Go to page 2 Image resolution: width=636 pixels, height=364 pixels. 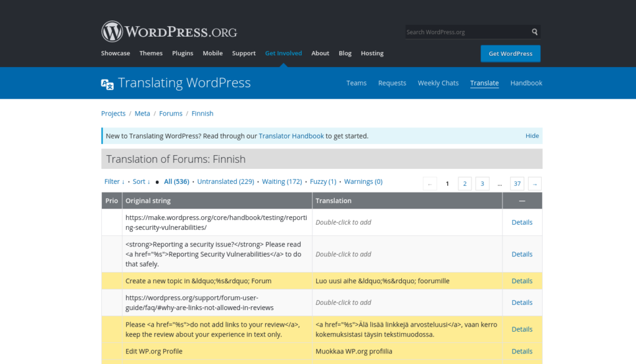(465, 184)
